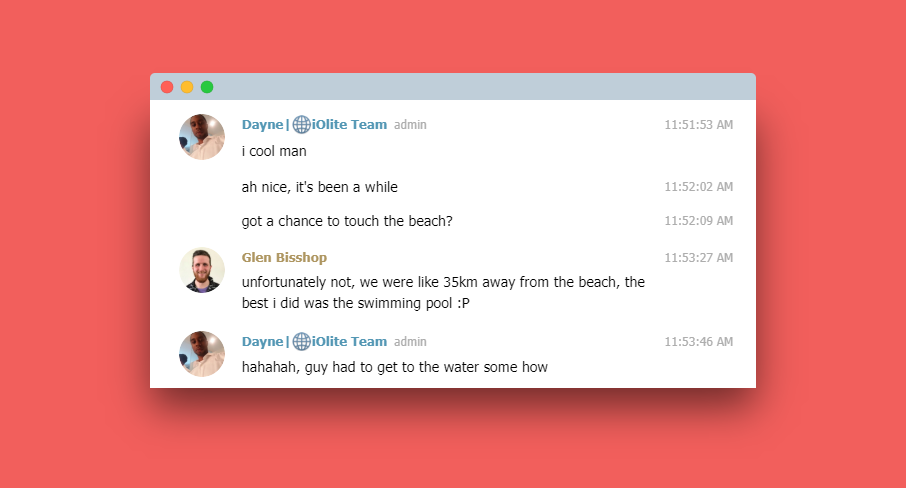
Task: Click the green maximize window button
Action: click(207, 87)
